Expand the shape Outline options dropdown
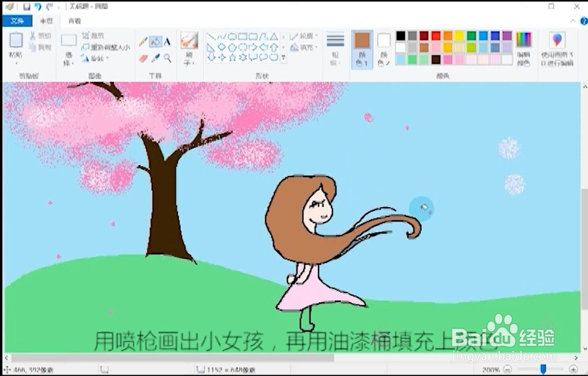This screenshot has height=376, width=588. [x=316, y=35]
